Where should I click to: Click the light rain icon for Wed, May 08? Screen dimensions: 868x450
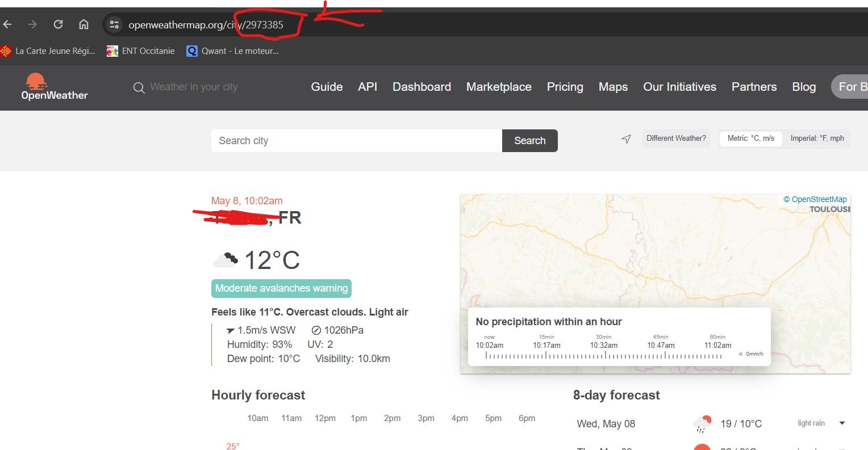703,424
